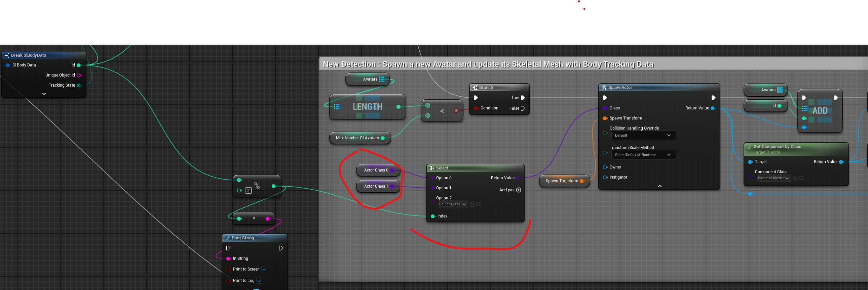Toggle the Print to Screen checkbox

coord(265,269)
